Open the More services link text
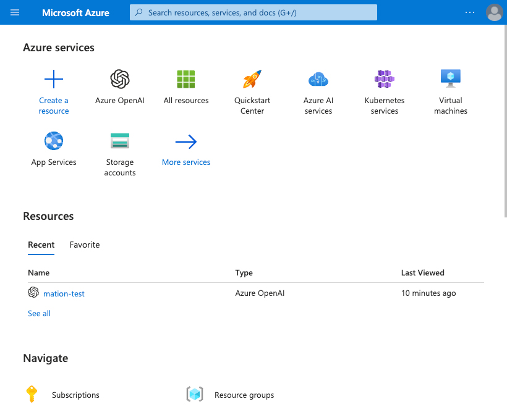 tap(186, 162)
